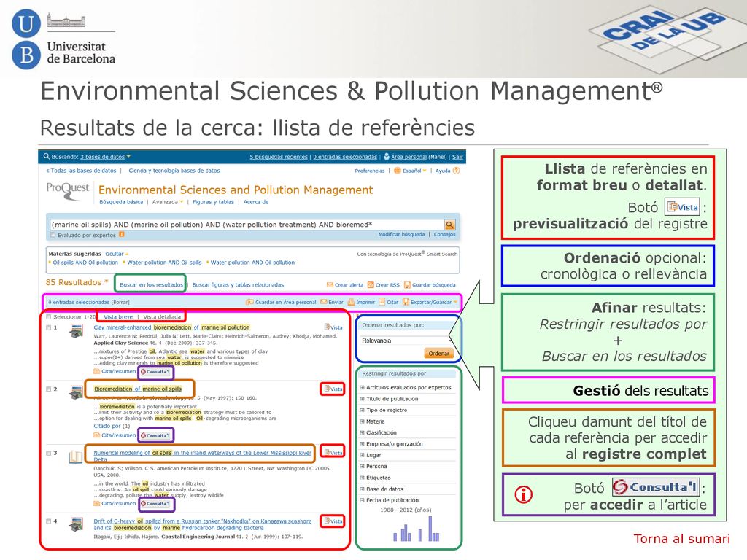Click into the search query input field
Screen dimensions: 747x560
pos(247,225)
